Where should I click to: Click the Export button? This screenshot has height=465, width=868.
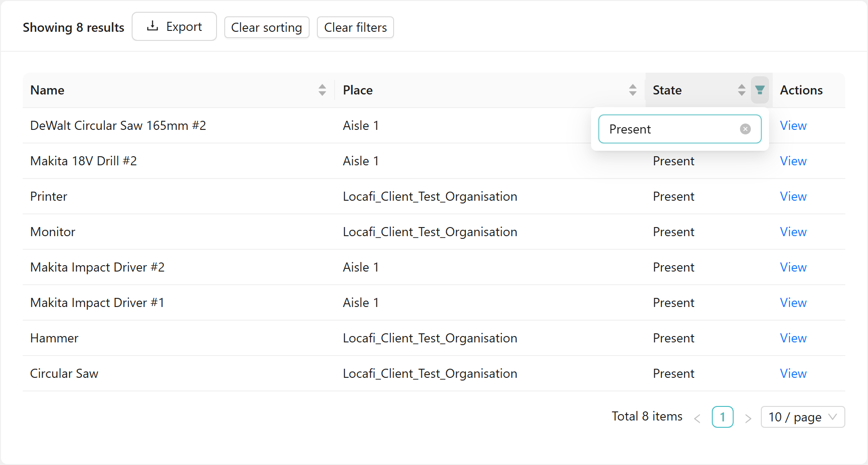(x=174, y=27)
